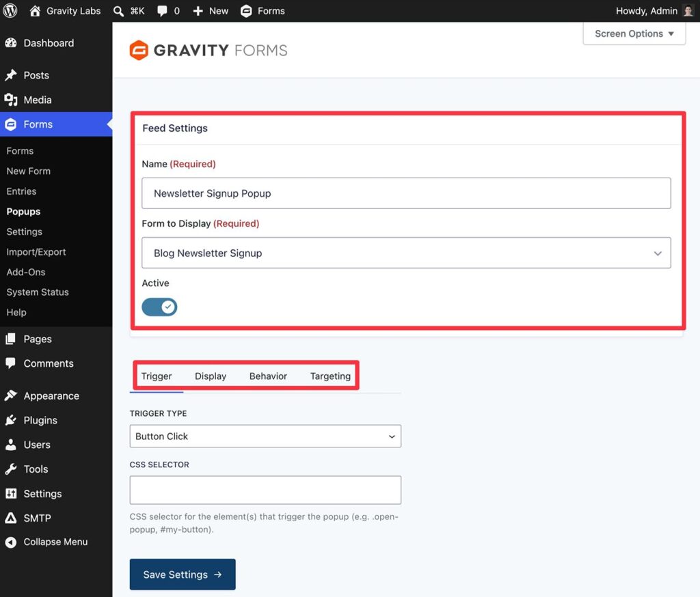The height and width of the screenshot is (597, 700).
Task: Click the SMTP triangle icon
Action: point(11,518)
